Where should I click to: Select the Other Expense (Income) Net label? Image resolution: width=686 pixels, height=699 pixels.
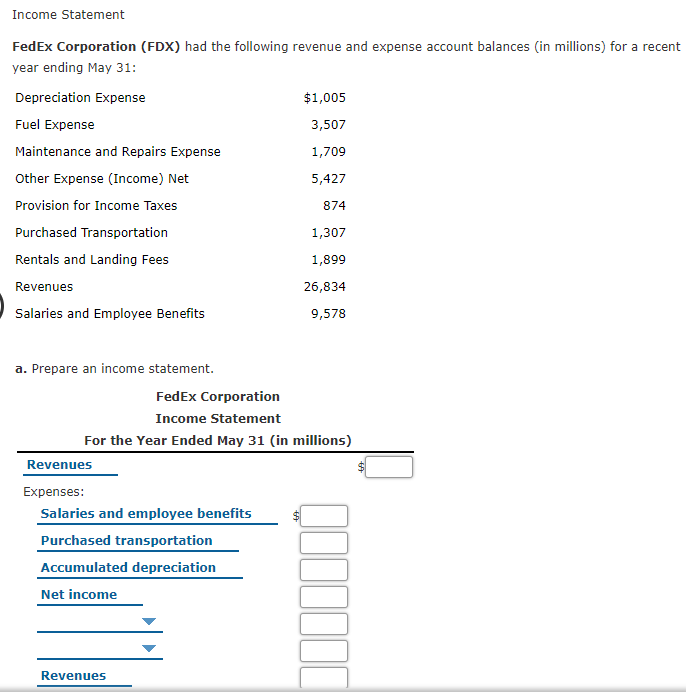pos(102,179)
